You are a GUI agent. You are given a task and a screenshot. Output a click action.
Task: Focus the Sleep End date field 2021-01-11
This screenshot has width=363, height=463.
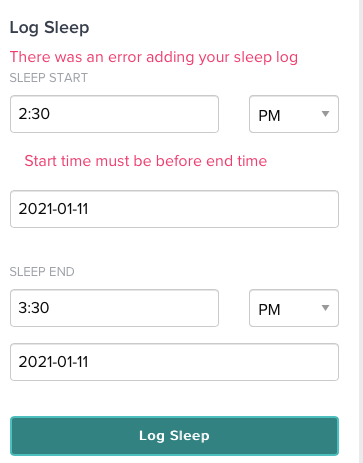click(x=174, y=362)
